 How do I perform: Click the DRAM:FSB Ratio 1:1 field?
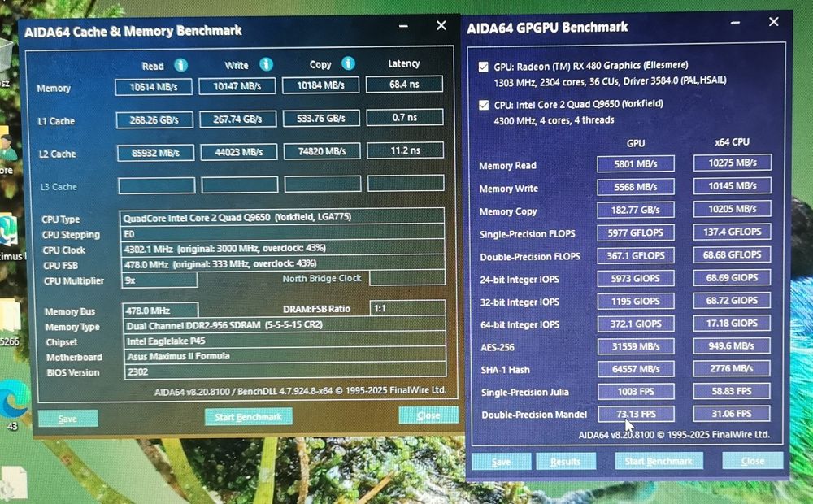click(x=407, y=308)
